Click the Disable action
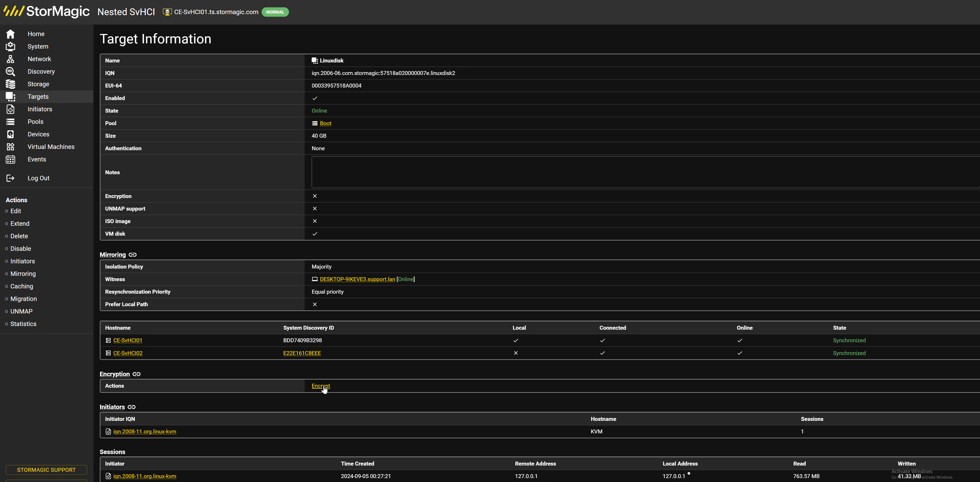Image resolution: width=980 pixels, height=482 pixels. [x=21, y=249]
